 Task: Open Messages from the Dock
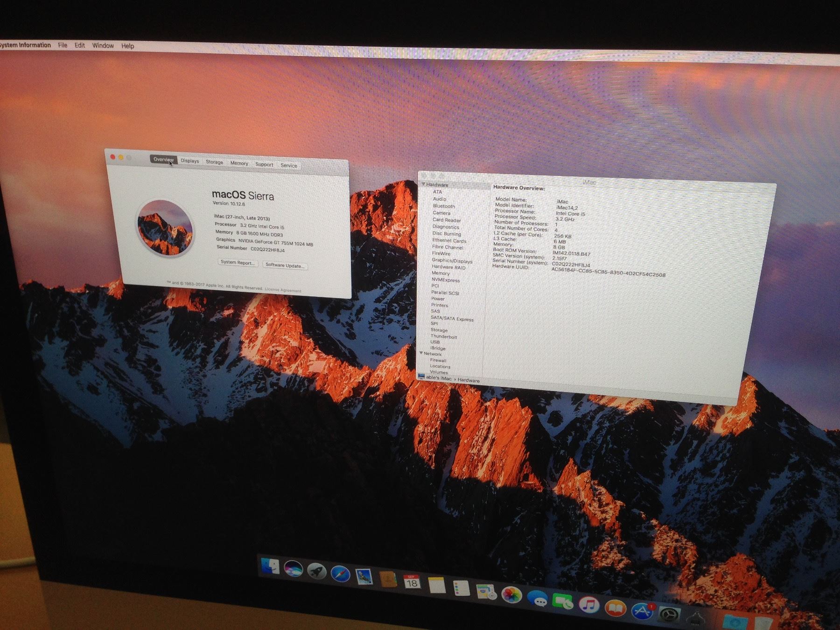[537, 598]
